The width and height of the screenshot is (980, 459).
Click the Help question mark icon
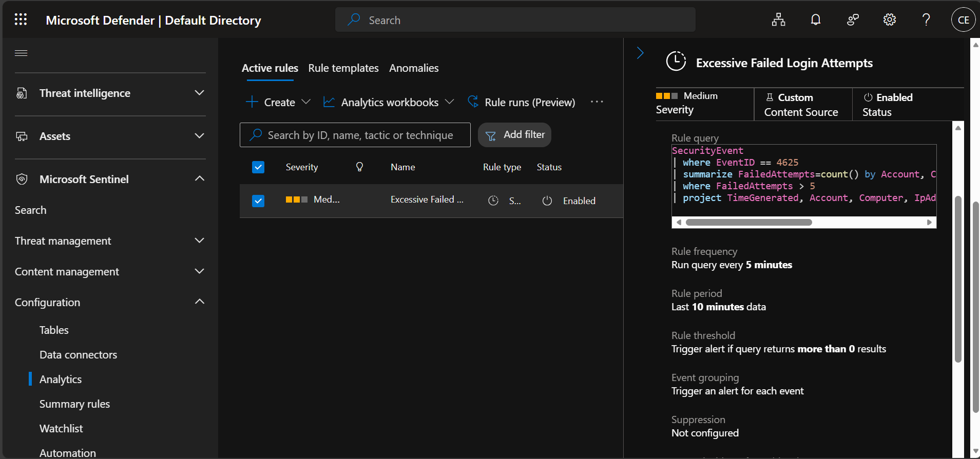click(x=926, y=19)
